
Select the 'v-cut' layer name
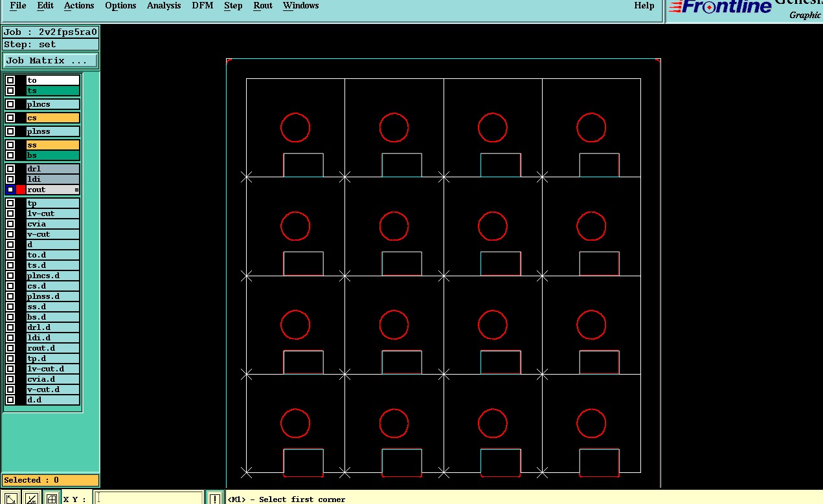tap(53, 235)
